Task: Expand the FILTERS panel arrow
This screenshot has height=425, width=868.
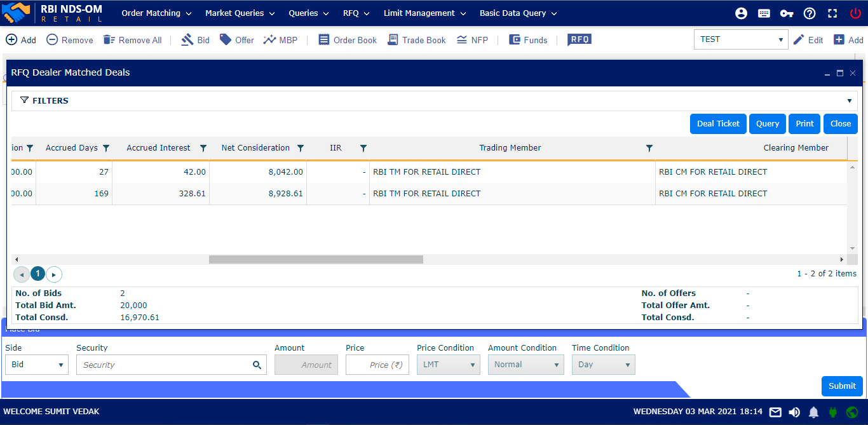Action: click(x=850, y=101)
